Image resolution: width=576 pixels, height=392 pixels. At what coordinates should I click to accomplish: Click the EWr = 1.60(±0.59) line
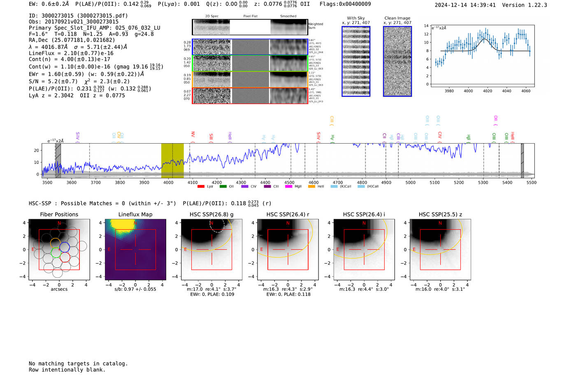[86, 74]
